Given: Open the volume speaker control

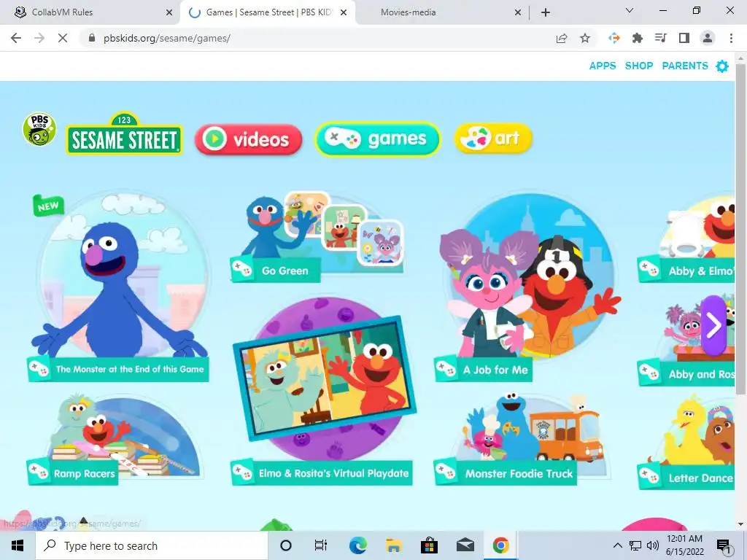Looking at the screenshot, I should [653, 545].
